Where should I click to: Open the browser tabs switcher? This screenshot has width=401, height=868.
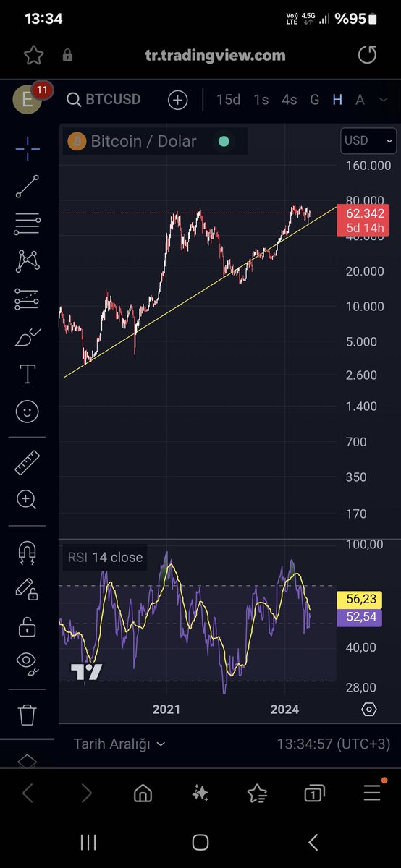point(314,793)
